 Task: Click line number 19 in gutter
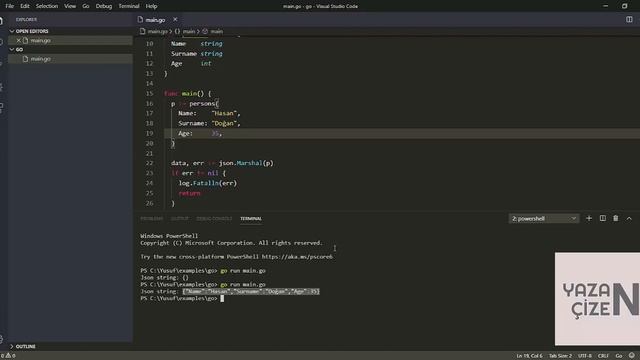pos(149,133)
